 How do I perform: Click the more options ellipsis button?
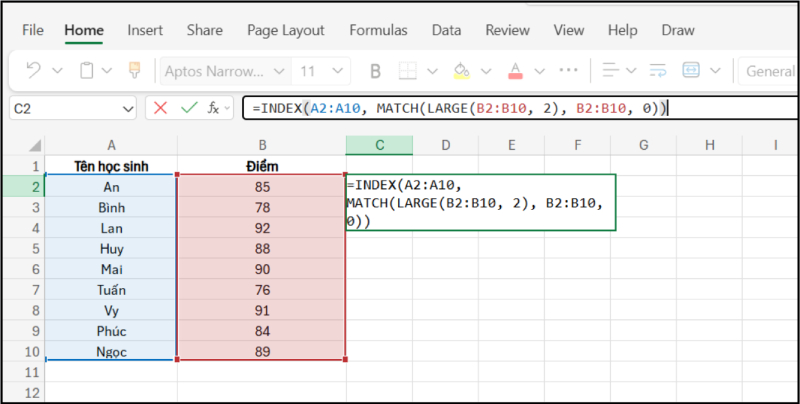point(569,71)
